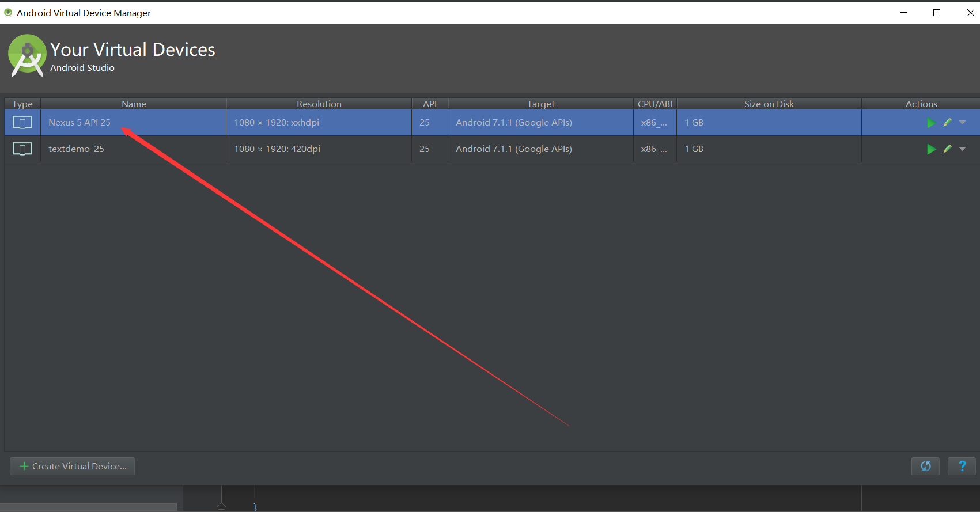Click the Actions column header
Screen dimensions: 980x512
(921, 104)
